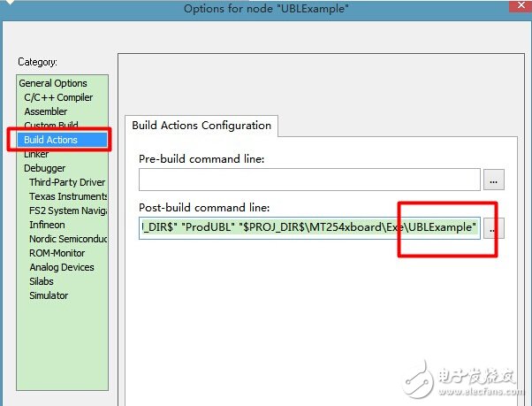Open the Assembler category
532x406 pixels.
pos(46,111)
